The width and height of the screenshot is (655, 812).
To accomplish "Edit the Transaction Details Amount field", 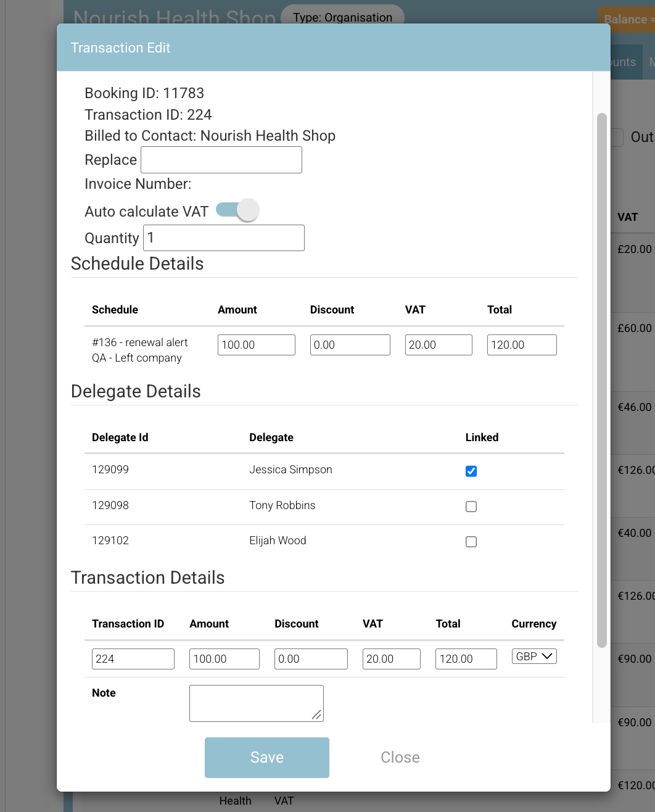I will [225, 659].
